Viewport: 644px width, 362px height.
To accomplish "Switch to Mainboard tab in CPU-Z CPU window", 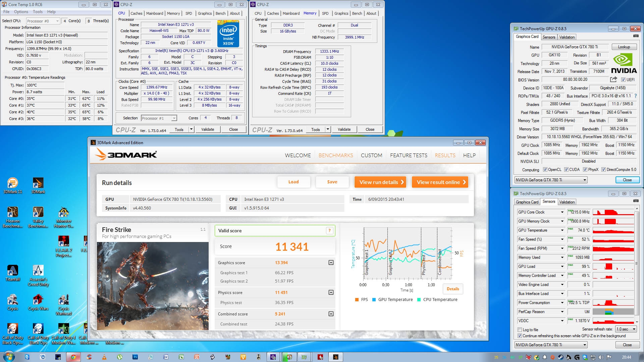I will 155,13.
